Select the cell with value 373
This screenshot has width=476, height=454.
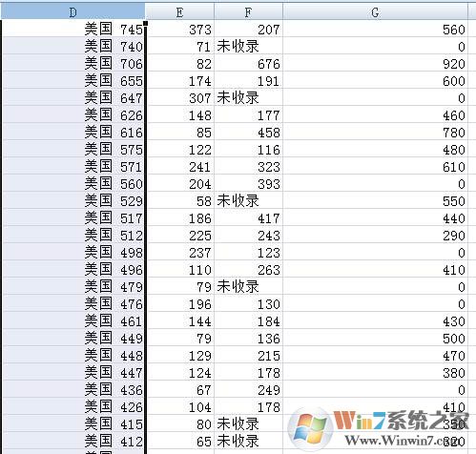click(x=180, y=29)
